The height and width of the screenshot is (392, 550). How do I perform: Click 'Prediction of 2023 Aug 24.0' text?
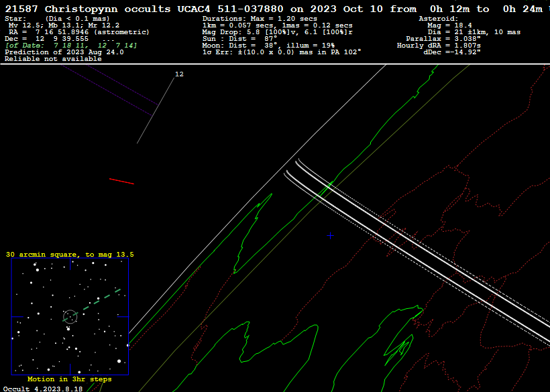[x=64, y=52]
